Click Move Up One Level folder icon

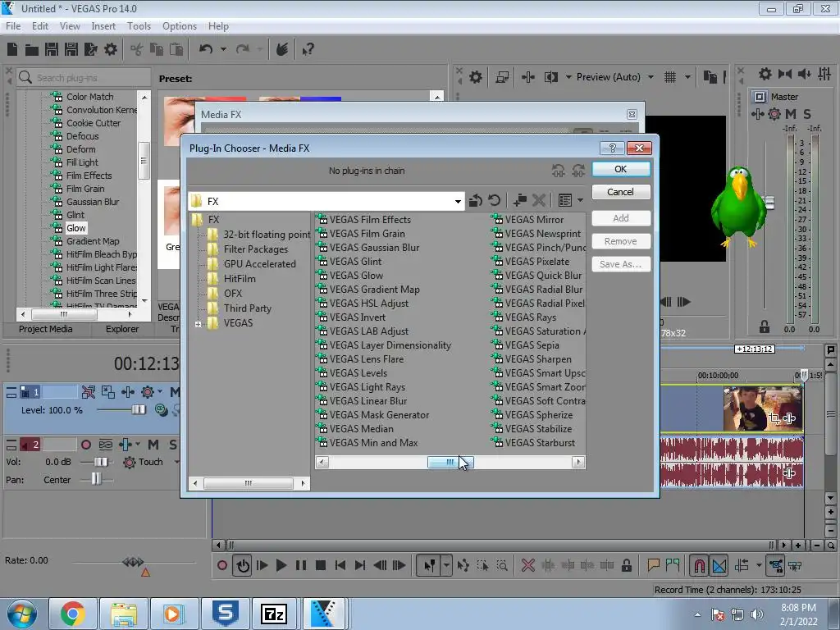coord(475,201)
